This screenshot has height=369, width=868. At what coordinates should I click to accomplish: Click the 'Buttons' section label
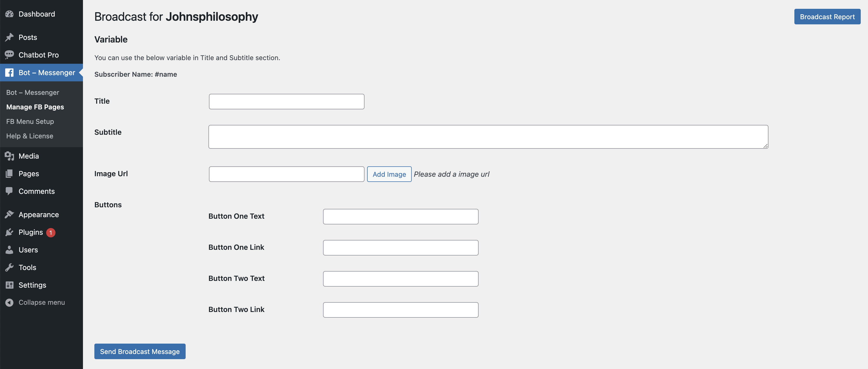108,204
